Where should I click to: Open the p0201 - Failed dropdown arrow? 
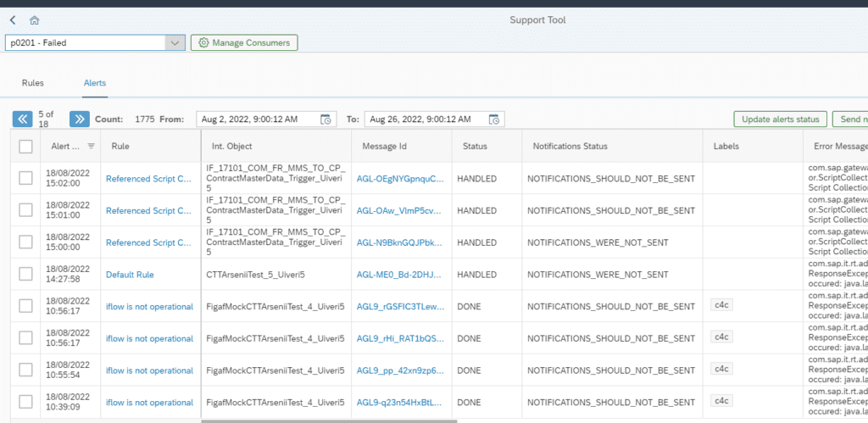pos(175,42)
